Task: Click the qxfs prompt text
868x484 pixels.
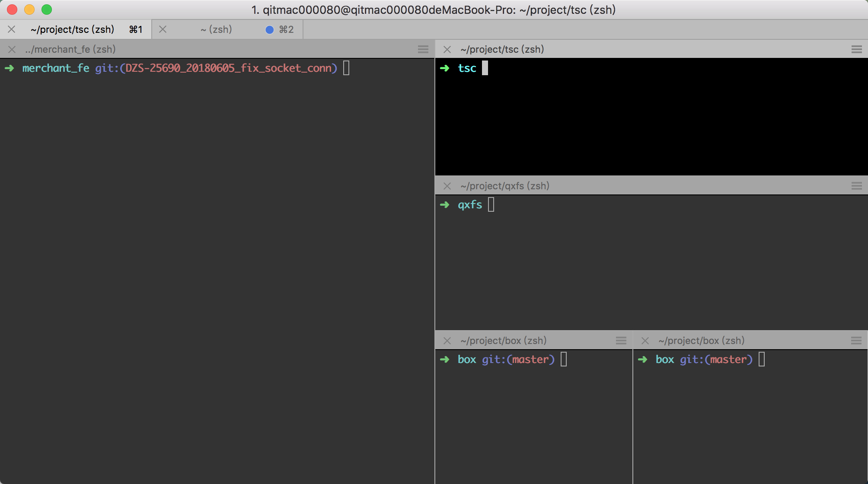Action: tap(470, 205)
